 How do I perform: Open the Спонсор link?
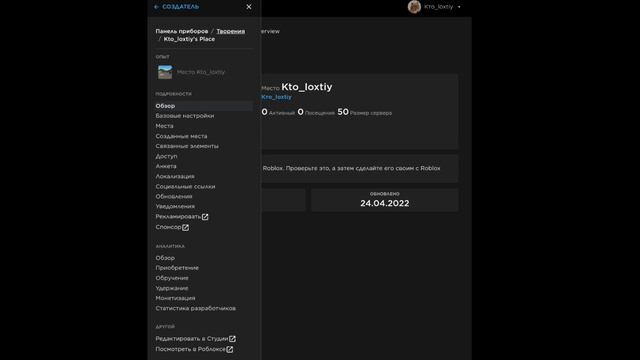[168, 227]
